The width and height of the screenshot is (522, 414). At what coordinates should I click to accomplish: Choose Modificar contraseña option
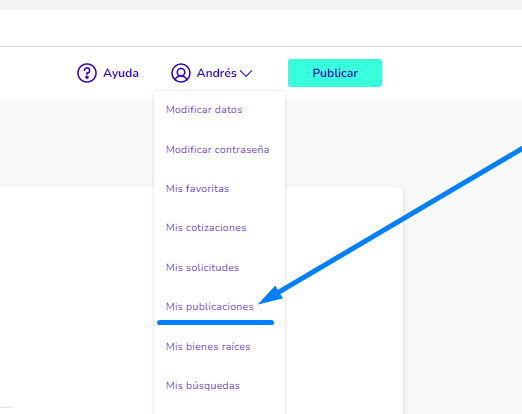[x=217, y=149]
